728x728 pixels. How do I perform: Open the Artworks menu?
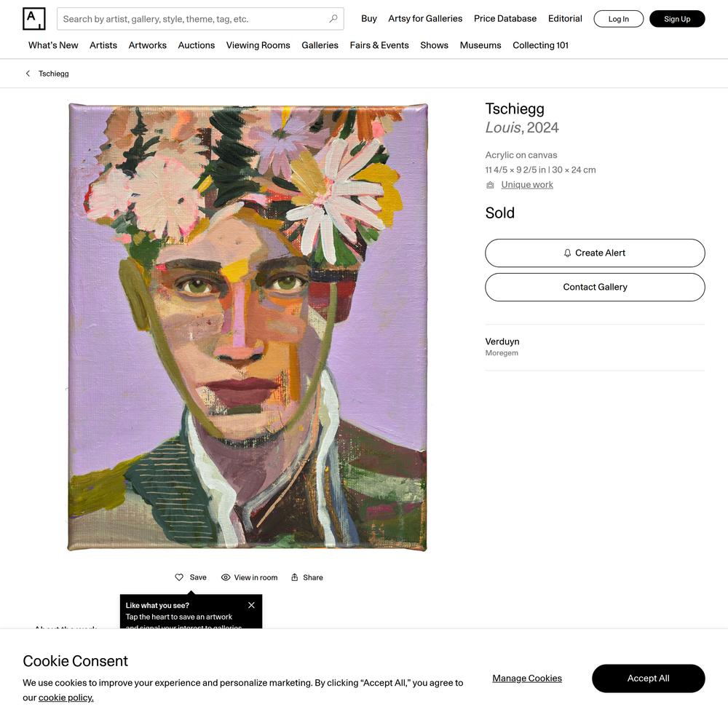(148, 45)
